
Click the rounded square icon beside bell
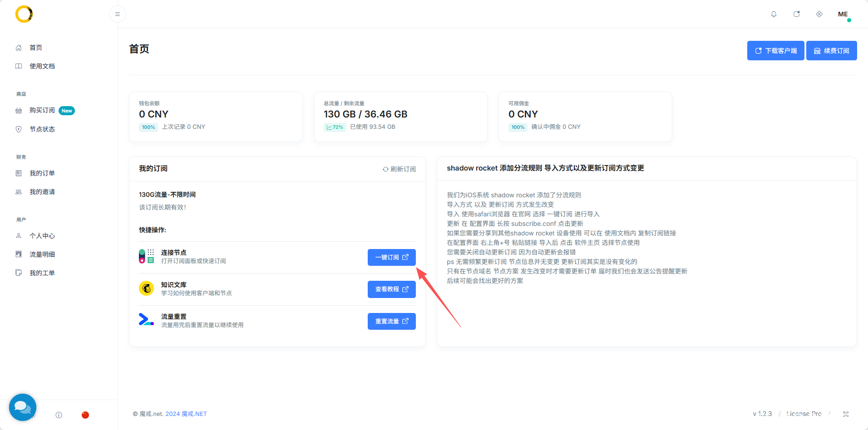click(796, 14)
